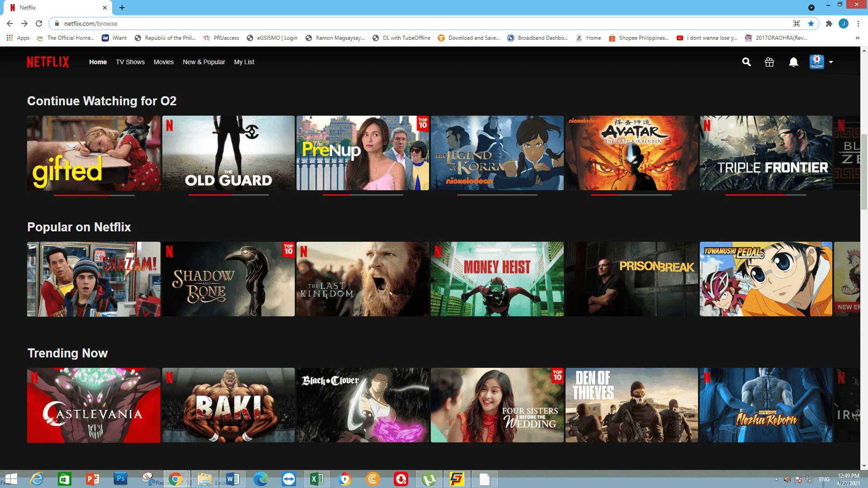Viewport: 868px width, 488px height.
Task: Open the Prison Break card
Action: pyautogui.click(x=632, y=279)
